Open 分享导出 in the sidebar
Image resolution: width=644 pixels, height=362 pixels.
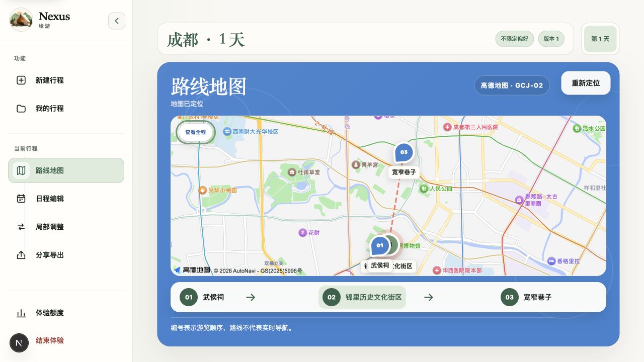pos(66,255)
